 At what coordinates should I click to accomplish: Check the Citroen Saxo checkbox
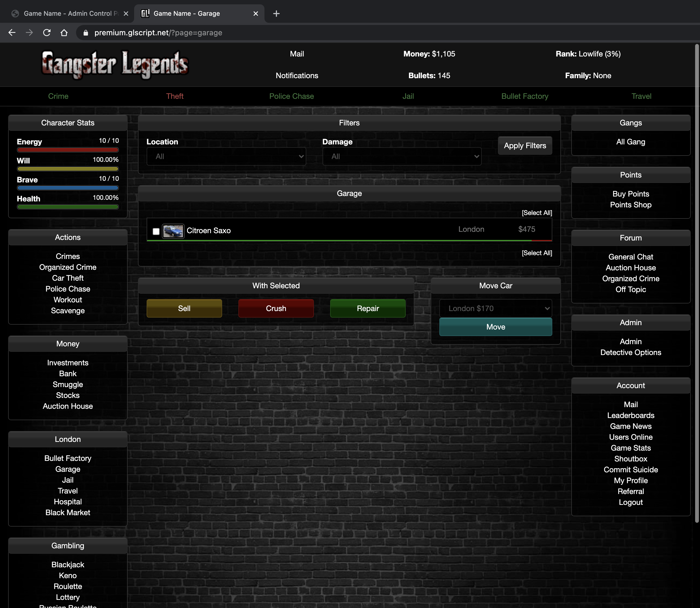pyautogui.click(x=156, y=231)
